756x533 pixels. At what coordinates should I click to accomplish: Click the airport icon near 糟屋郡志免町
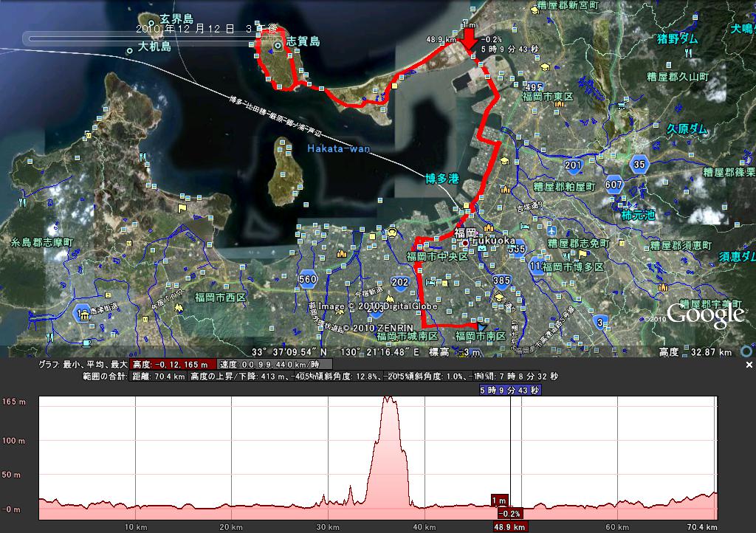tap(551, 230)
